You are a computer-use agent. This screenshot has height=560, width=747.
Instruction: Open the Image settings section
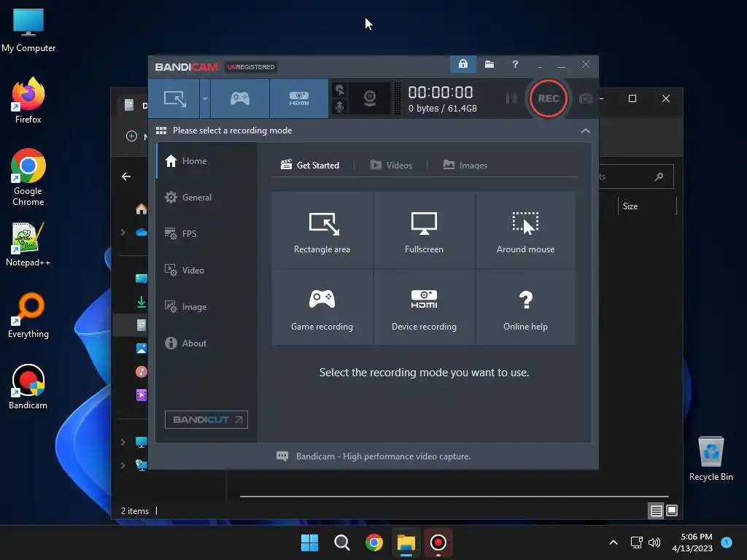[206, 307]
